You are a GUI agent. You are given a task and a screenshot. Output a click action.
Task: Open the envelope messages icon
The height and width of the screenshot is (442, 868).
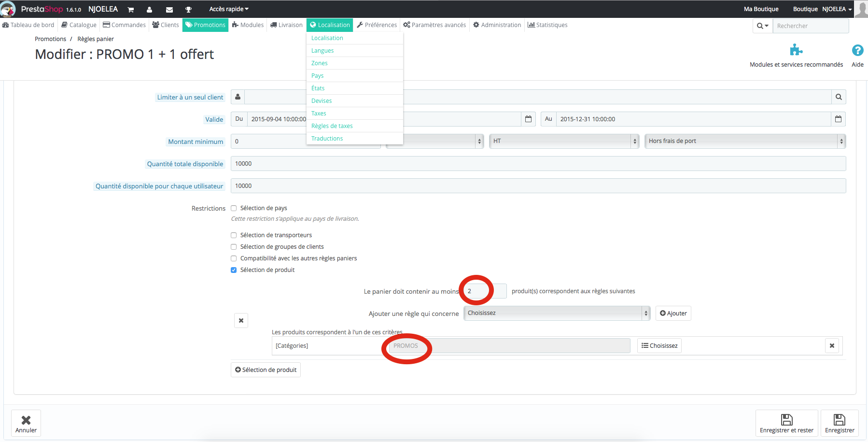[169, 10]
